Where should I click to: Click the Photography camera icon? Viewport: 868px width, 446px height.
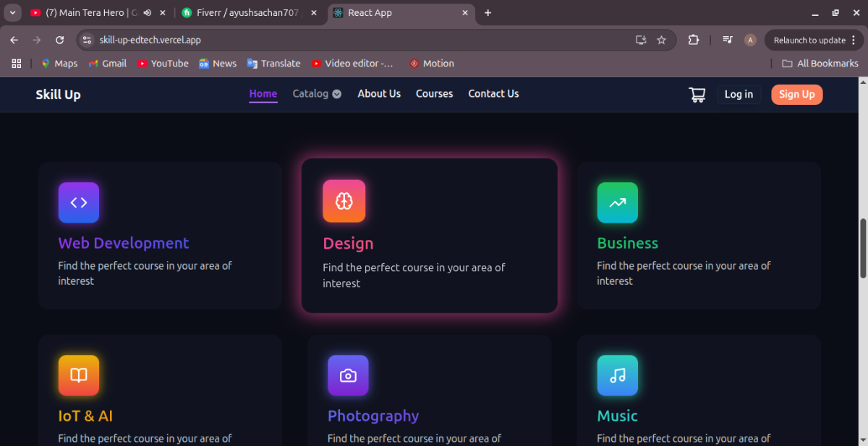tap(348, 375)
